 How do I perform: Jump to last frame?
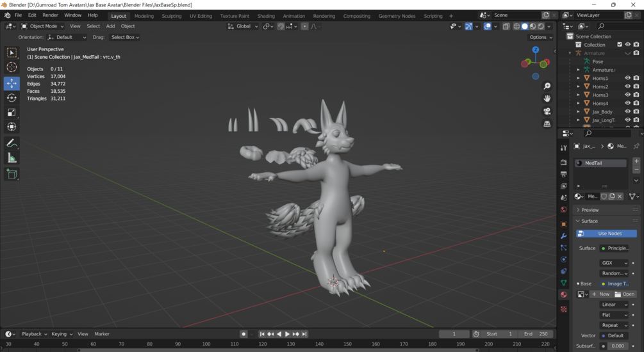[304, 334]
